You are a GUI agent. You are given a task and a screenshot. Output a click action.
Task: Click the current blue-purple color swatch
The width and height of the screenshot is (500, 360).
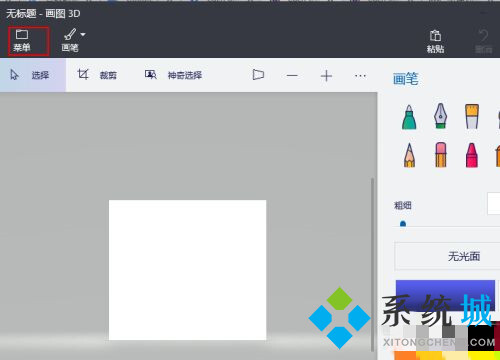[445, 295]
